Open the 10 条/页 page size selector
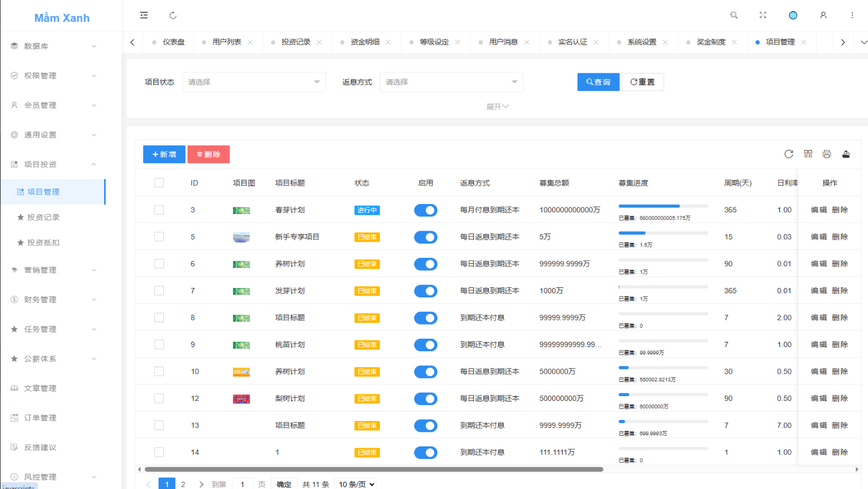 tap(357, 484)
